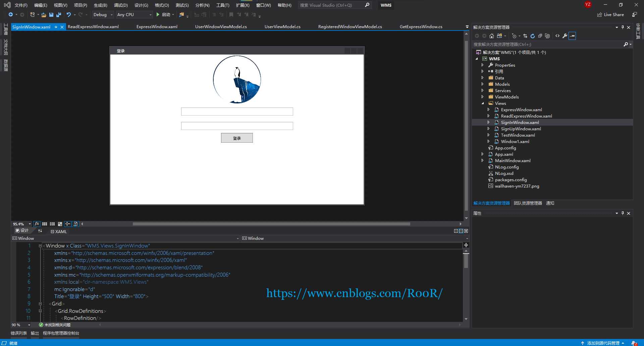
Task: Click 添加到源代码管理 in status bar
Action: (x=603, y=343)
